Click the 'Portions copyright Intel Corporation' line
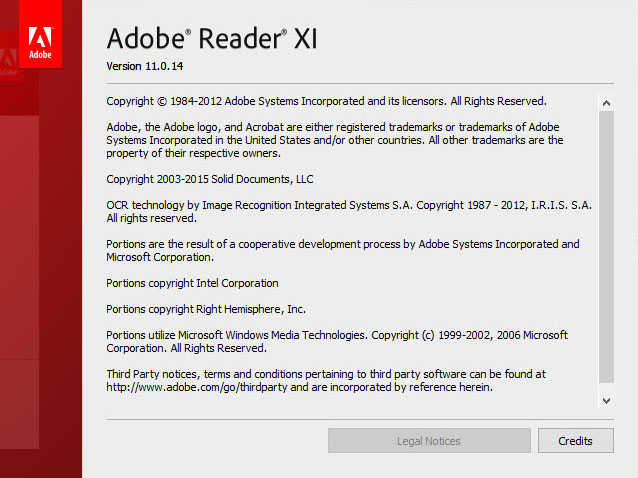This screenshot has height=478, width=638. pos(192,283)
